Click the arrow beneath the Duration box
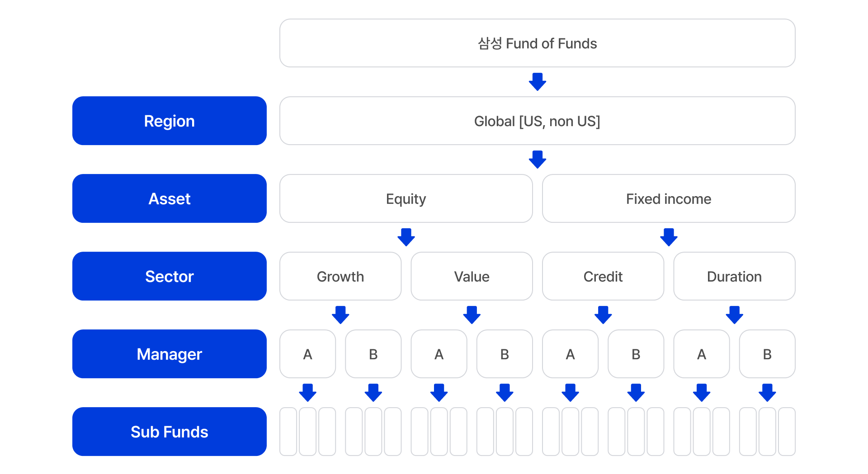This screenshot has width=868, height=474. (734, 315)
